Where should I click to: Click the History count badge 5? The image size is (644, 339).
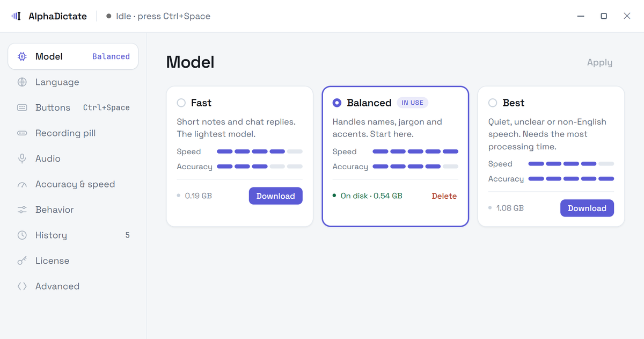point(127,235)
